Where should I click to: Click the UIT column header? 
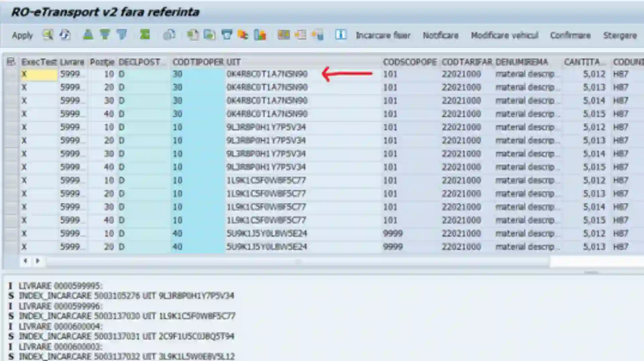click(233, 62)
